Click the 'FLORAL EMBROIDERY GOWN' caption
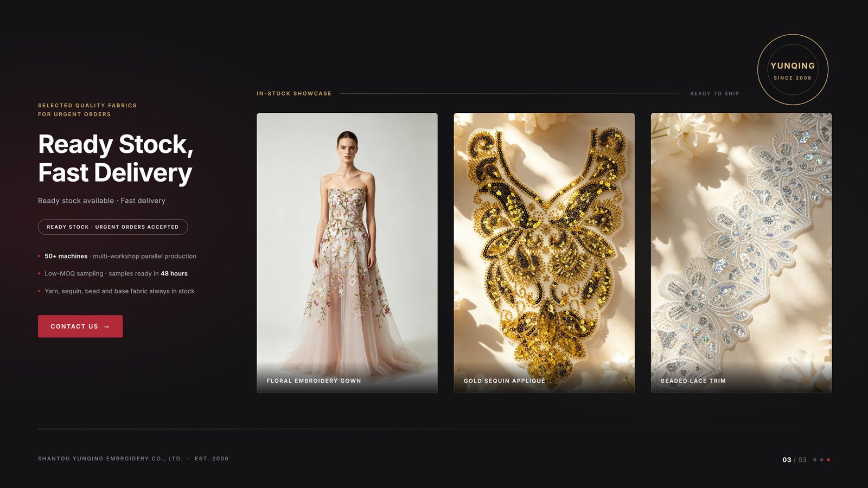868x488 pixels. coord(314,381)
